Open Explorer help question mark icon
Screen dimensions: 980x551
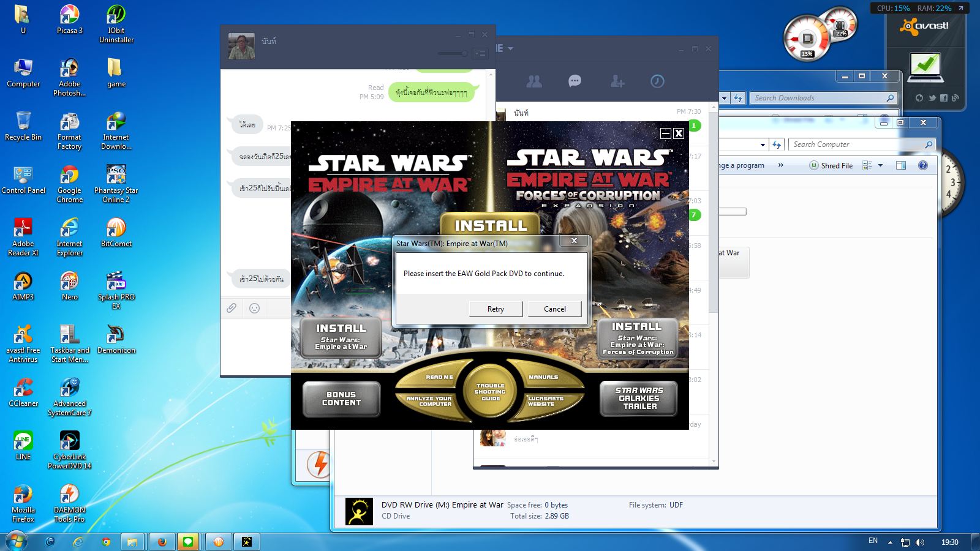point(923,165)
